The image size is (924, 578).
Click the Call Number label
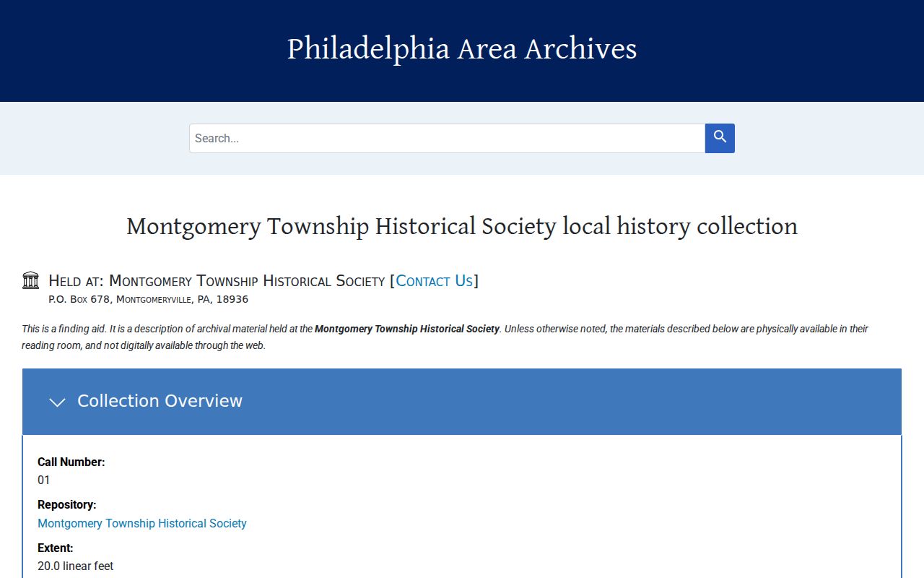(71, 462)
